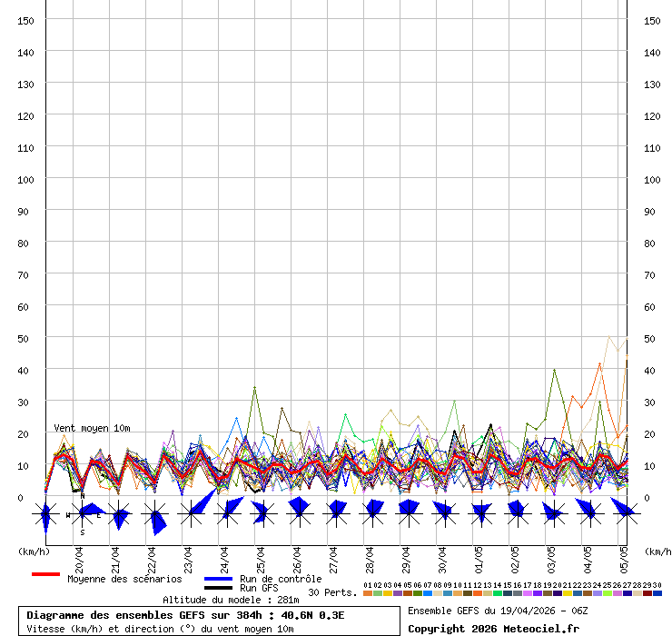Click the 'Vent moyen 10m' chart label

(x=92, y=428)
